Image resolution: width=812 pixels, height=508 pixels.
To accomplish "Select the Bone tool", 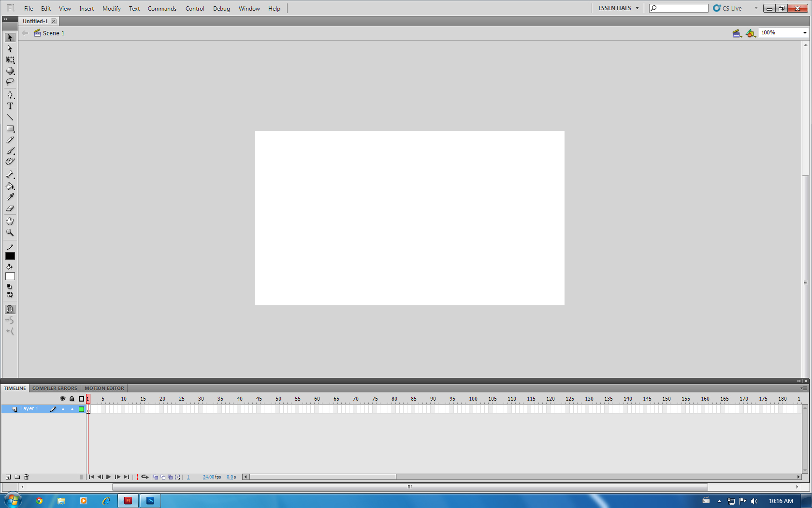I will (10, 175).
